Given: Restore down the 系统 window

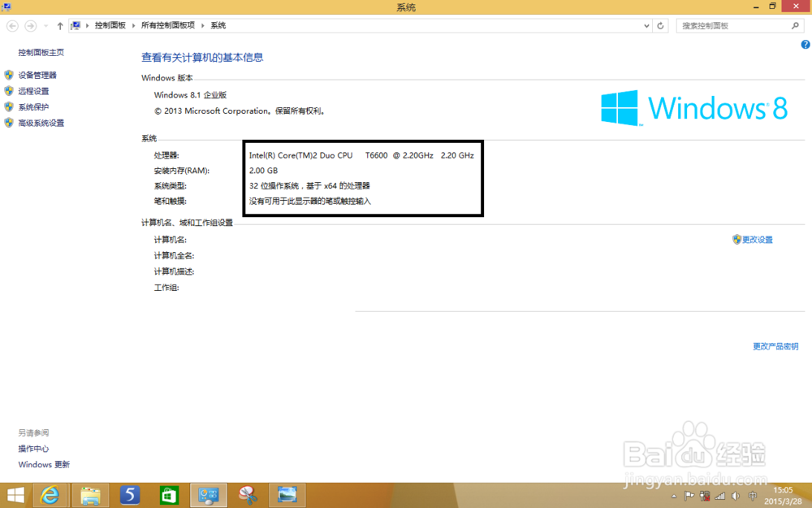Looking at the screenshot, I should (x=773, y=7).
